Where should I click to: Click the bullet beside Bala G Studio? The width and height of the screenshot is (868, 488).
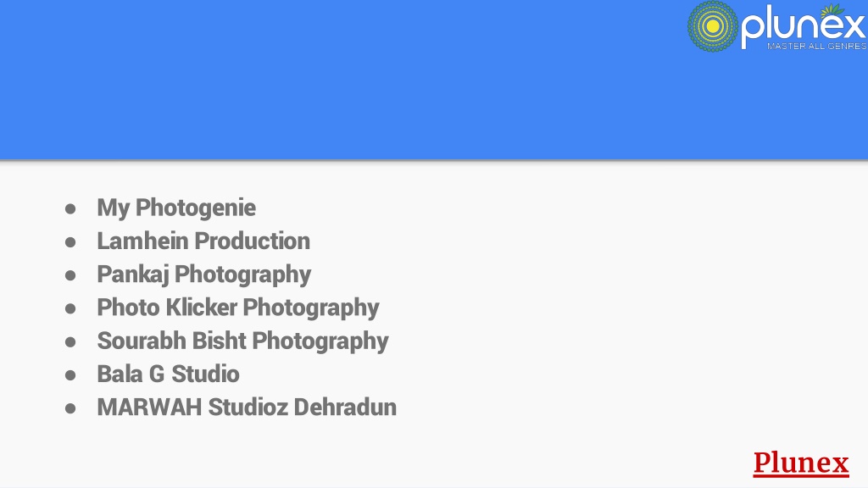pos(70,375)
